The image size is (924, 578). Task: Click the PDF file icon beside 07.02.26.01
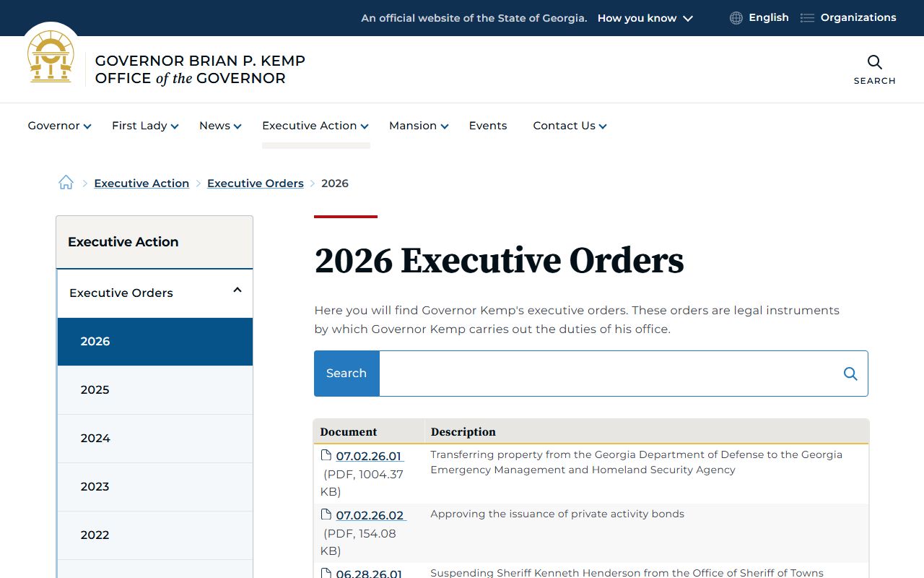tap(326, 455)
